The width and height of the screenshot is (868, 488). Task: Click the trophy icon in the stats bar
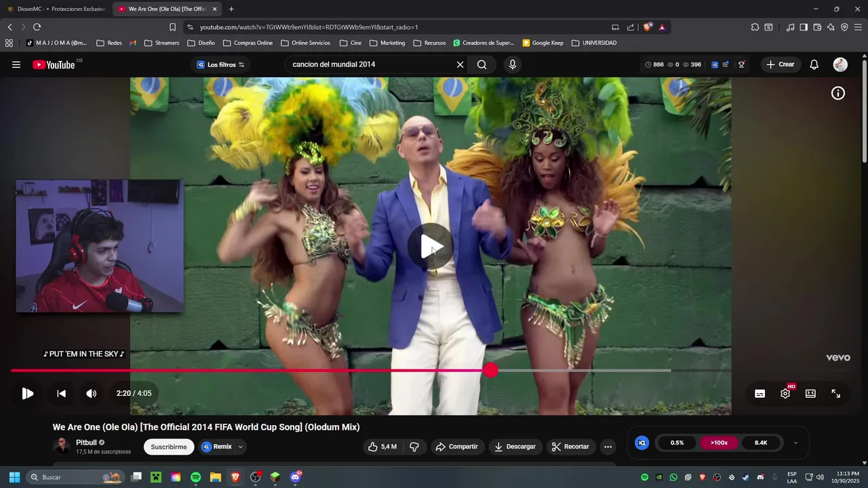[742, 64]
